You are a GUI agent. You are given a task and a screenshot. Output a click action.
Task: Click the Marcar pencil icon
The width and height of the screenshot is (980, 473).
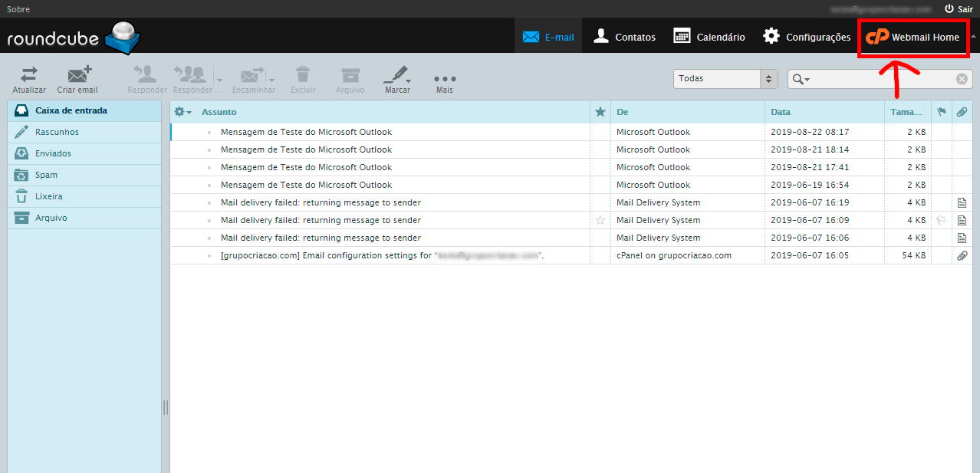396,75
